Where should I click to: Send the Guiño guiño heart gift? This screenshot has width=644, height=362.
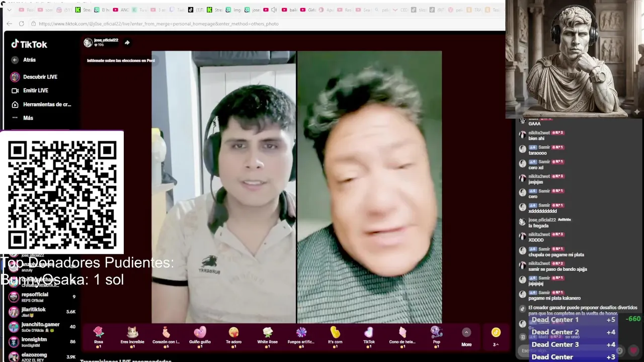tap(200, 337)
